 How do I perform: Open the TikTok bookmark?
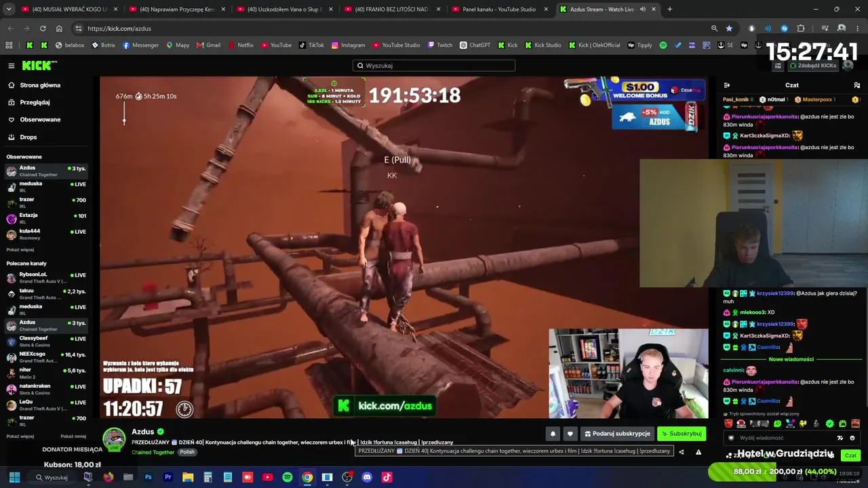click(x=311, y=45)
